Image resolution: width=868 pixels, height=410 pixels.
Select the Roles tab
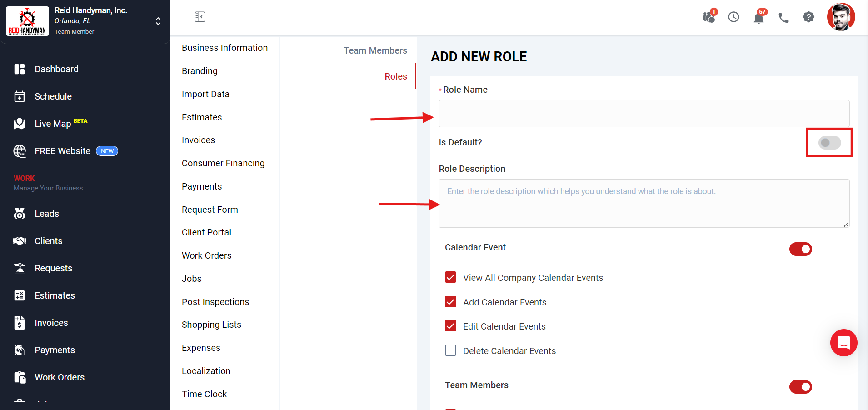click(x=395, y=76)
